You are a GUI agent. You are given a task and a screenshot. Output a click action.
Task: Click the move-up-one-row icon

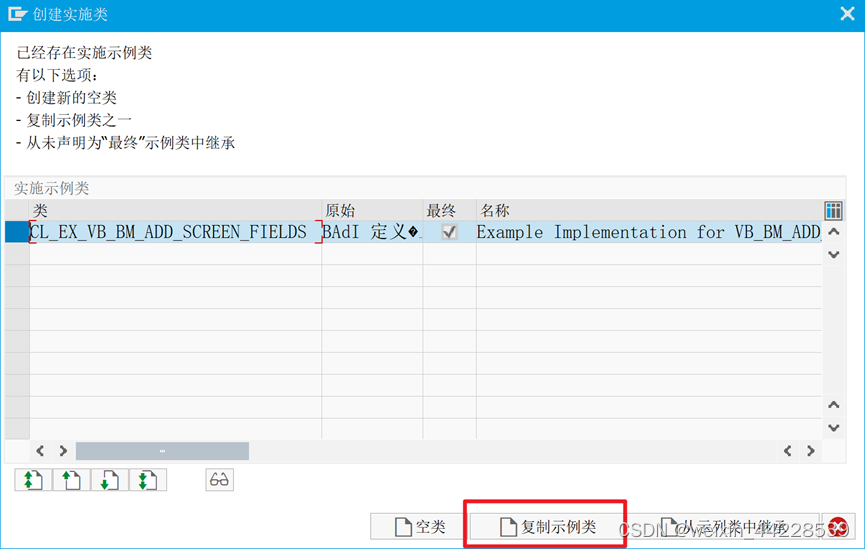[72, 480]
